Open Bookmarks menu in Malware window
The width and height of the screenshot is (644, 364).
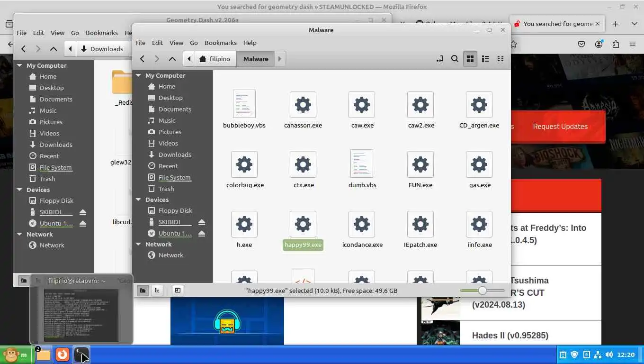pos(220,43)
